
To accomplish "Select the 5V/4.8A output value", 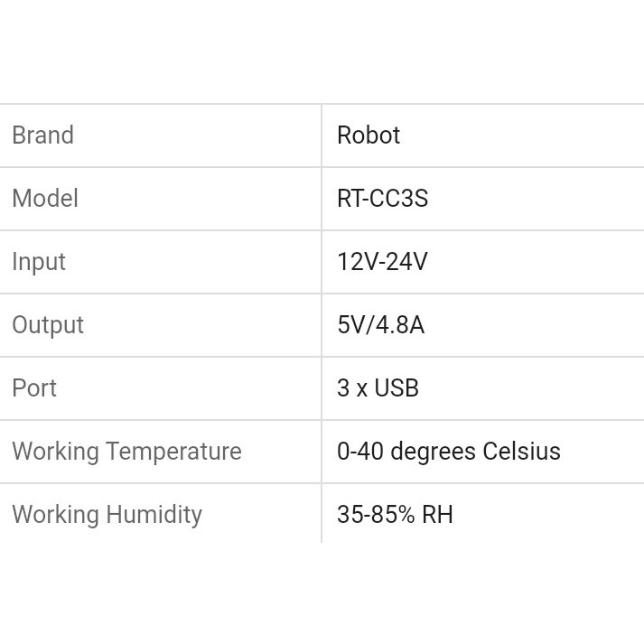I will click(380, 325).
